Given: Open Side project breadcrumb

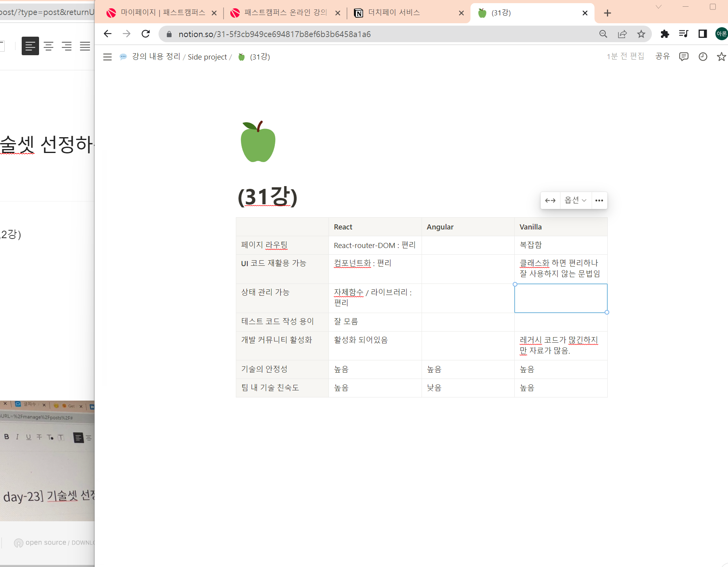Looking at the screenshot, I should coord(207,57).
